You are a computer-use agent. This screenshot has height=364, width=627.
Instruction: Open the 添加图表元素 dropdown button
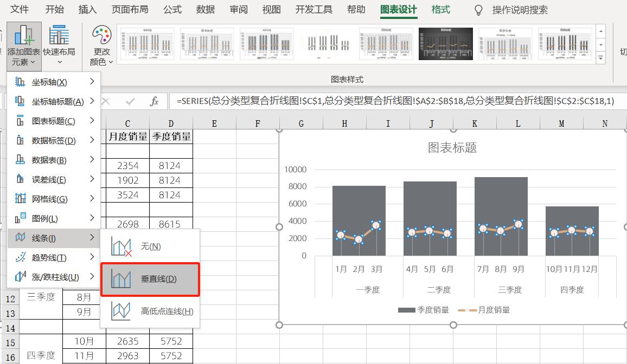click(x=24, y=45)
